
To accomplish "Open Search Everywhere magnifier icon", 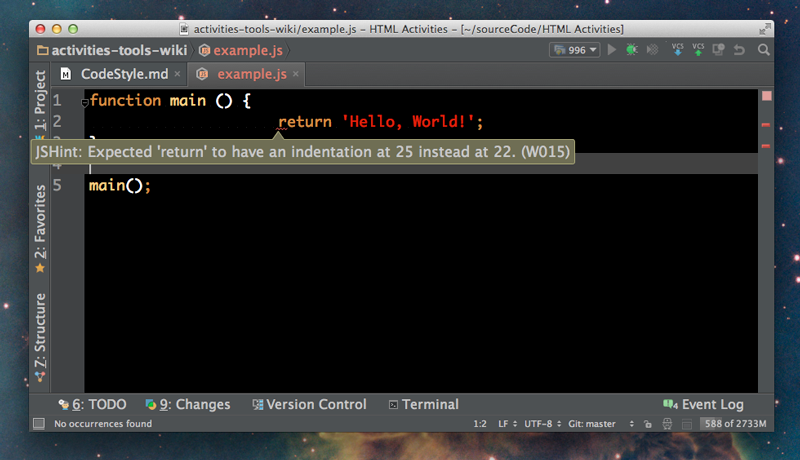I will (763, 50).
